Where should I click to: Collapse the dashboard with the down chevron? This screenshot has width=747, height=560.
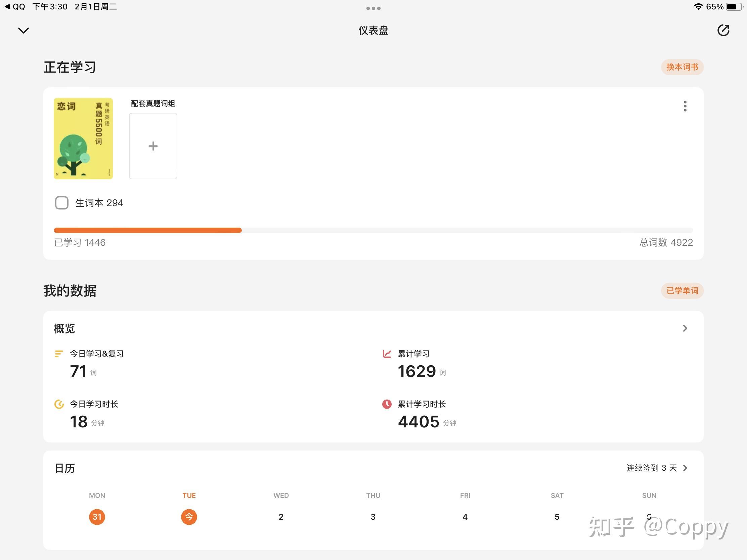pos(23,30)
